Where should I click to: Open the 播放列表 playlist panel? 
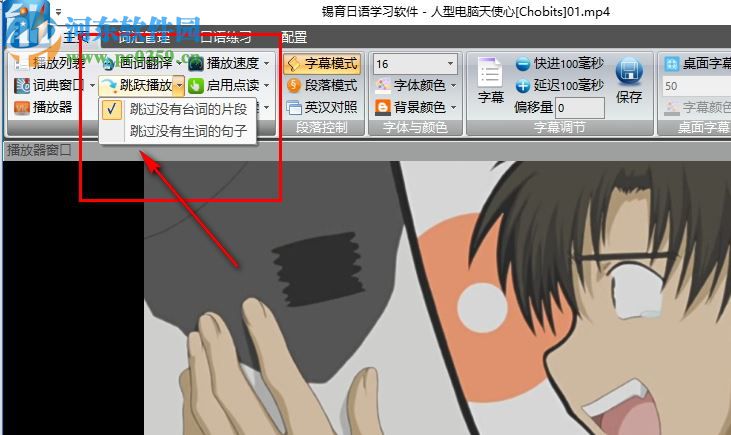click(x=49, y=63)
